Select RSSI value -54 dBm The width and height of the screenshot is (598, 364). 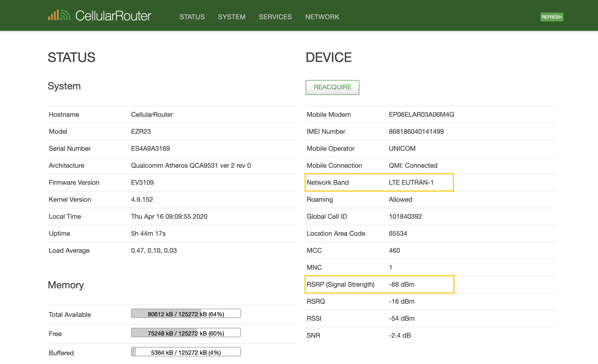coord(402,318)
